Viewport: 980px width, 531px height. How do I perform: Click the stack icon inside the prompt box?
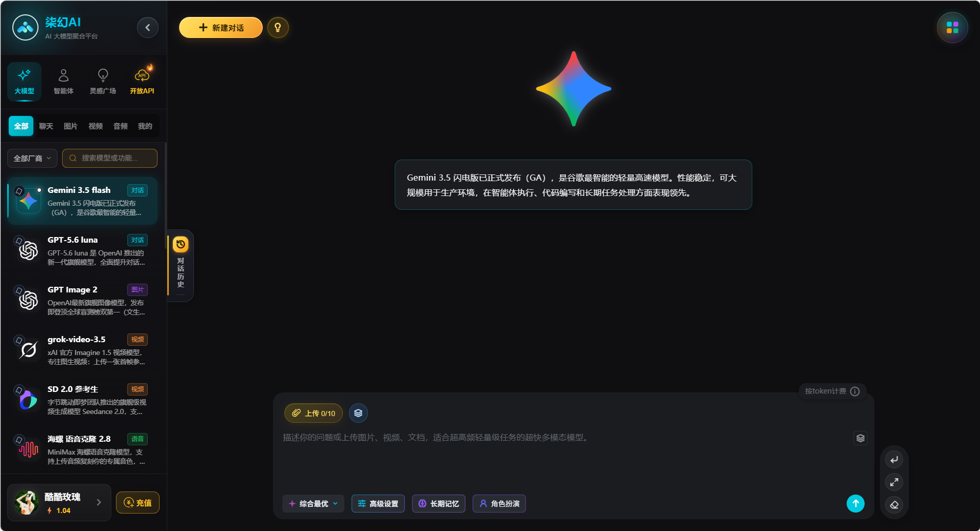tap(860, 438)
